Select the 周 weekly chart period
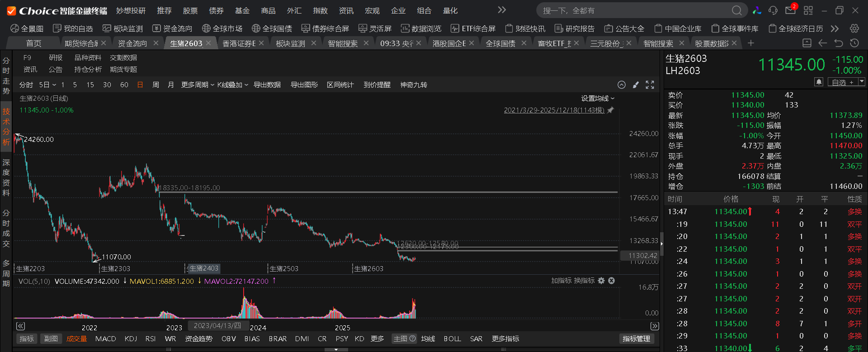 156,85
